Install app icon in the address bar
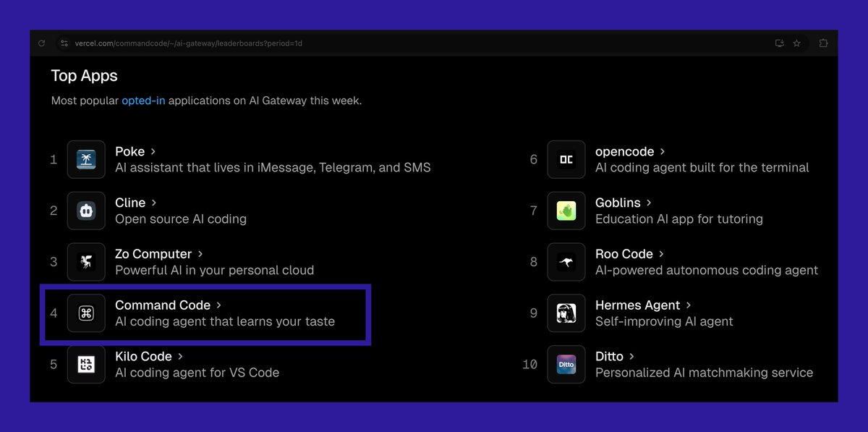This screenshot has width=868, height=432. tap(780, 43)
